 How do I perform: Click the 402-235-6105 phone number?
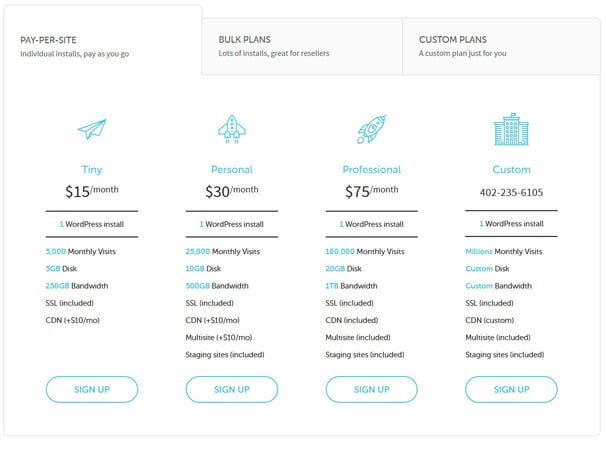pyautogui.click(x=511, y=192)
